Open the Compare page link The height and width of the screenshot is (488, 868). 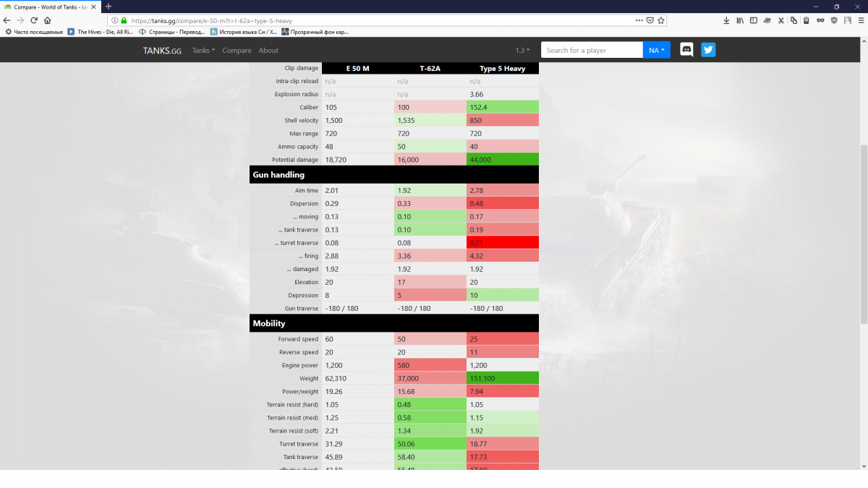[237, 51]
